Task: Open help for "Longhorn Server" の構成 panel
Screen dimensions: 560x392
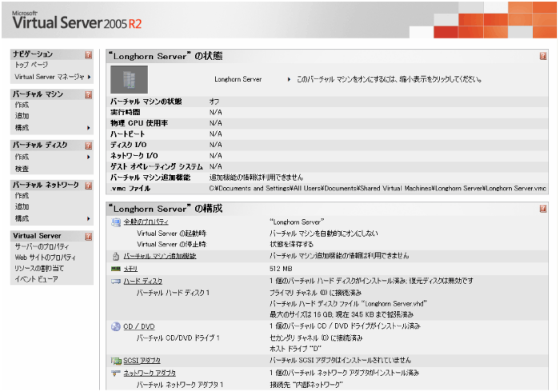Action: click(x=543, y=209)
